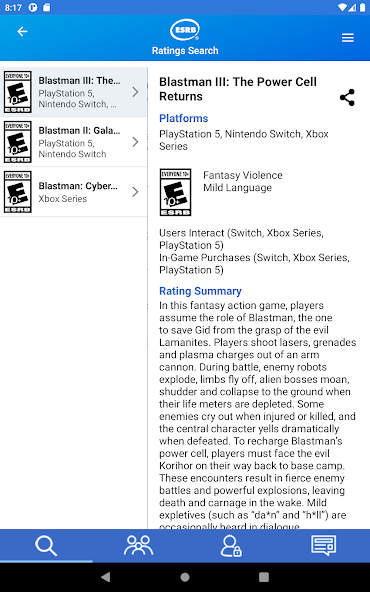Viewport: 370px width, 592px height.
Task: Expand Blastman: Cyber list item chevron
Action: pos(136,192)
